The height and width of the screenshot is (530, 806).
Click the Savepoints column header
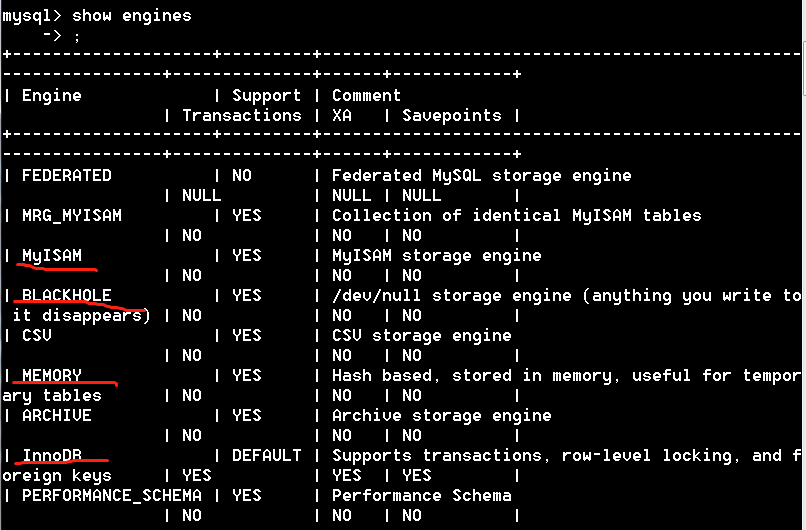pos(451,116)
